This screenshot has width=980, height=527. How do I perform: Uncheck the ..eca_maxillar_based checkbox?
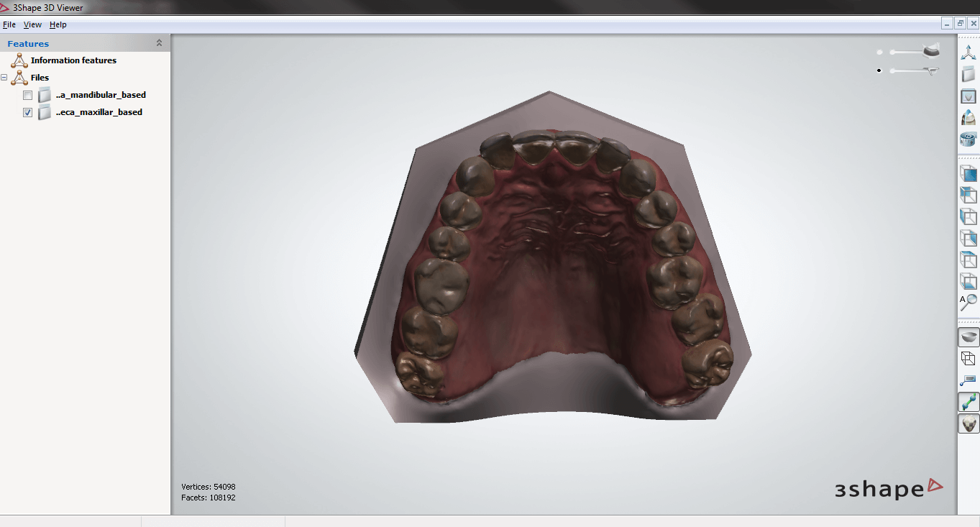[x=28, y=113]
